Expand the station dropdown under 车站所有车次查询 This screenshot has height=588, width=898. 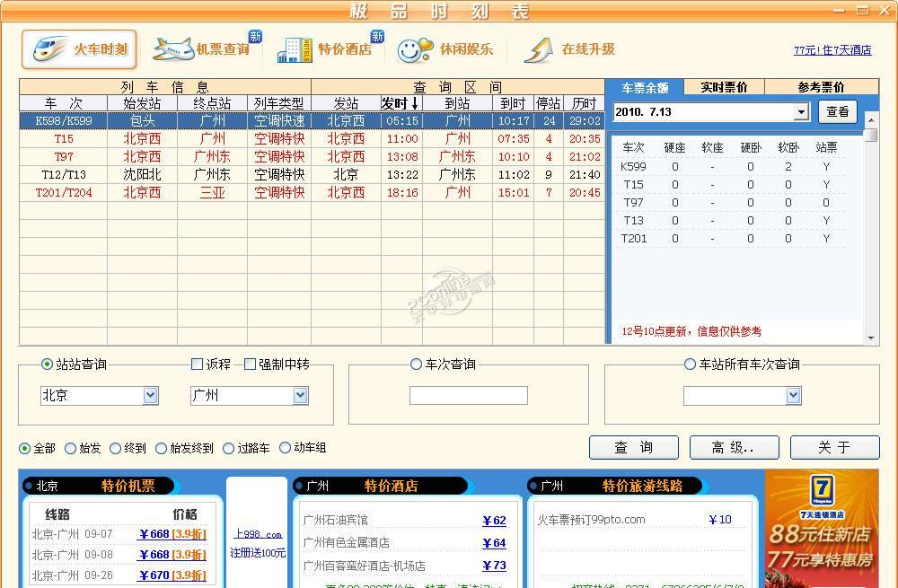[793, 395]
